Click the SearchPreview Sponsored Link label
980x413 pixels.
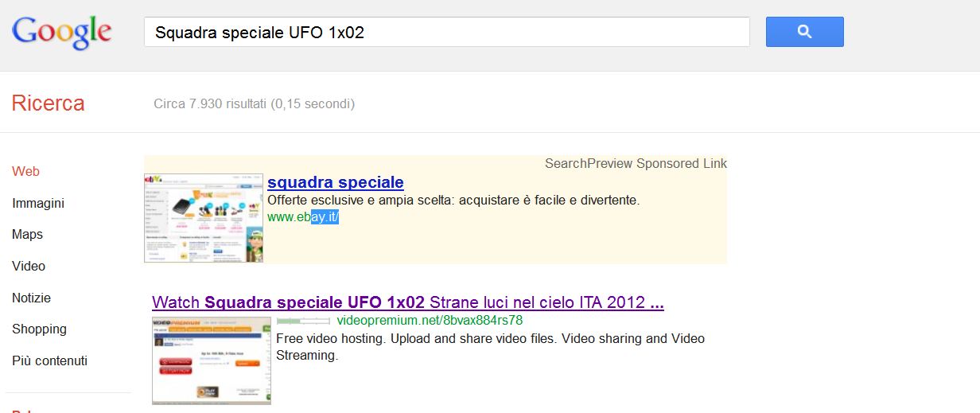pos(636,163)
